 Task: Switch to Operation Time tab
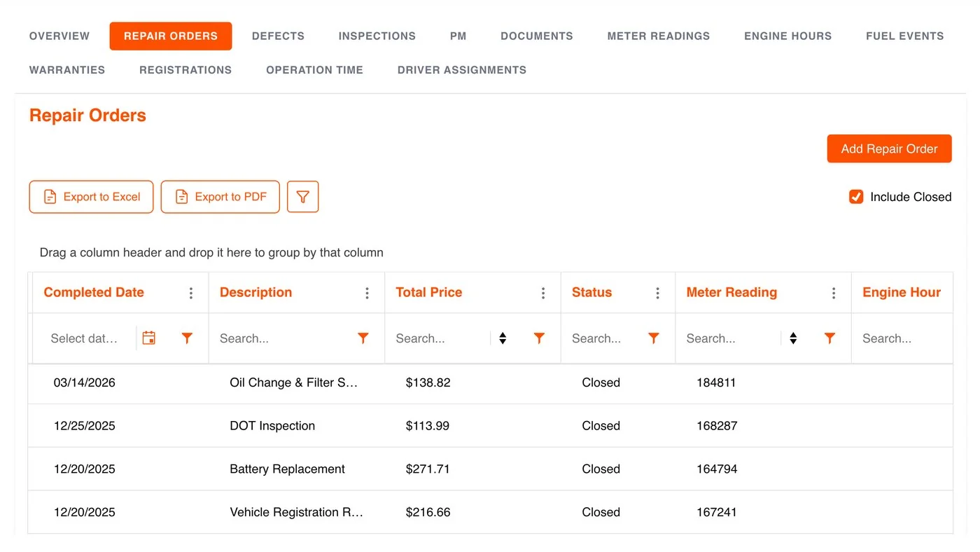(315, 70)
